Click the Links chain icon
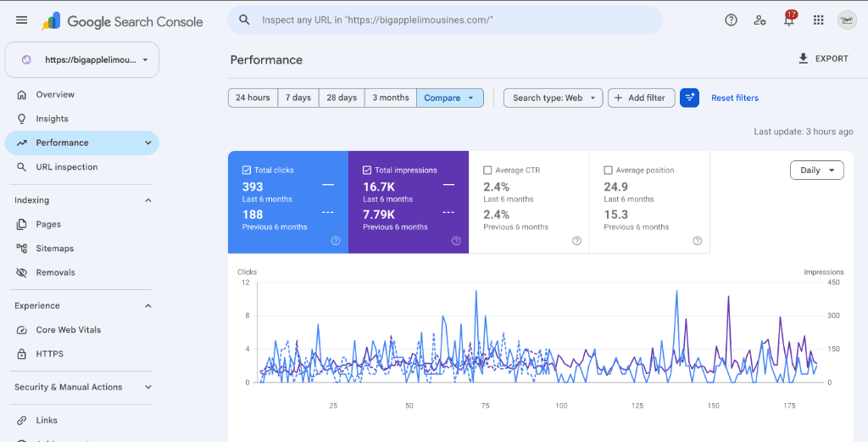 pos(21,421)
